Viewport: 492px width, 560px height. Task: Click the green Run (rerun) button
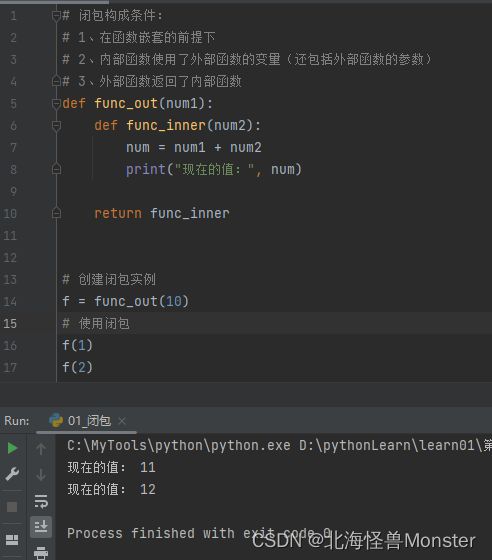tap(12, 448)
